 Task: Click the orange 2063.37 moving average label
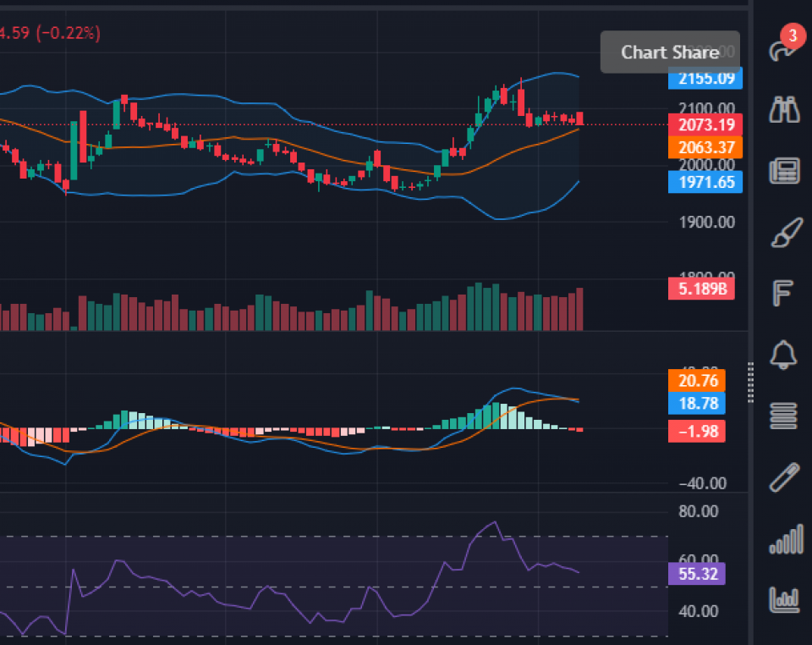point(705,147)
